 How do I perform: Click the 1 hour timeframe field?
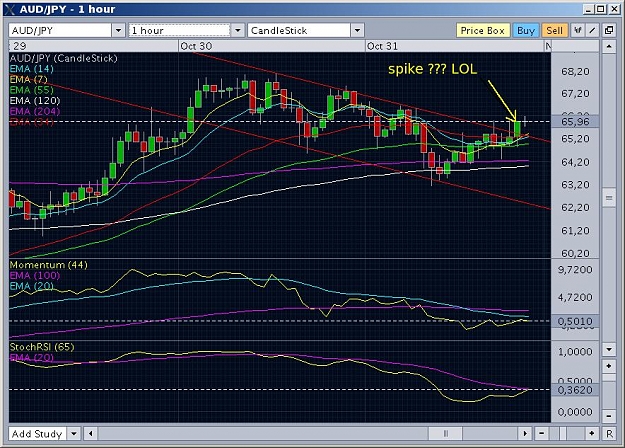click(179, 30)
